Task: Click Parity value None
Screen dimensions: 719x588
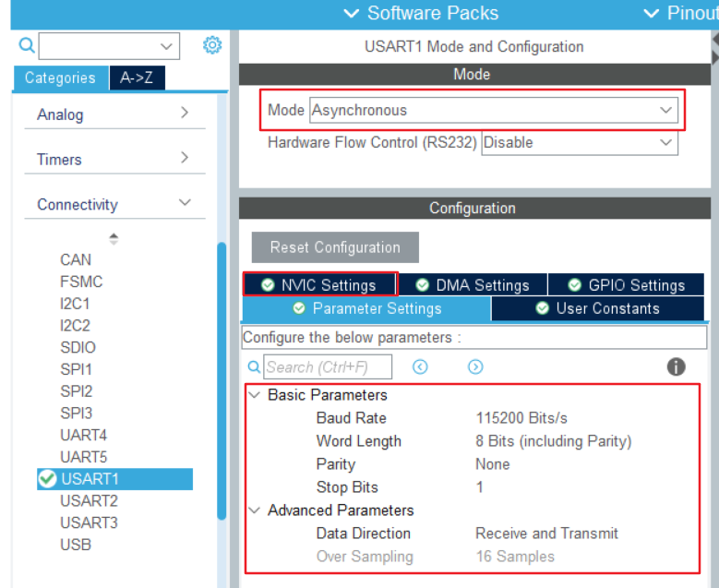Action: click(493, 464)
